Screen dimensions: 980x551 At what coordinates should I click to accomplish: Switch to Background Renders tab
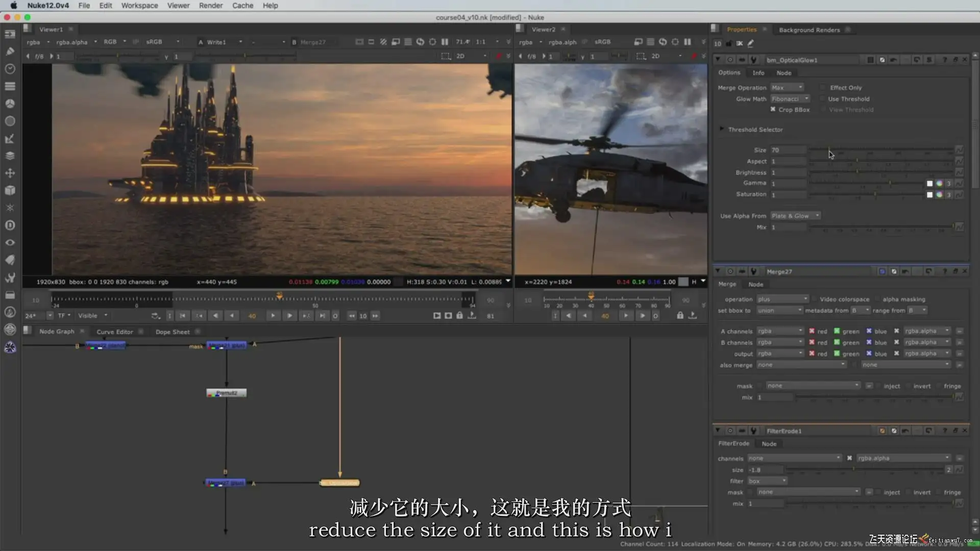[x=809, y=30]
